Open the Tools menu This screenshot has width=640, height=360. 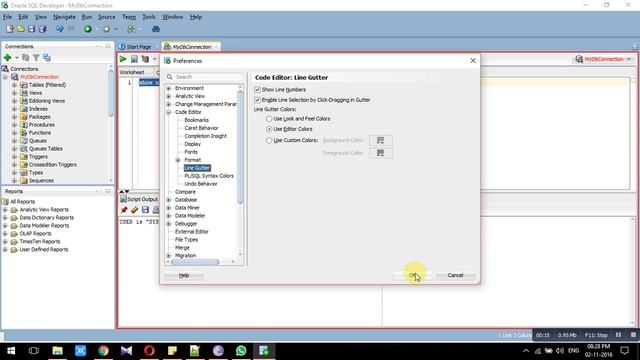[x=149, y=17]
